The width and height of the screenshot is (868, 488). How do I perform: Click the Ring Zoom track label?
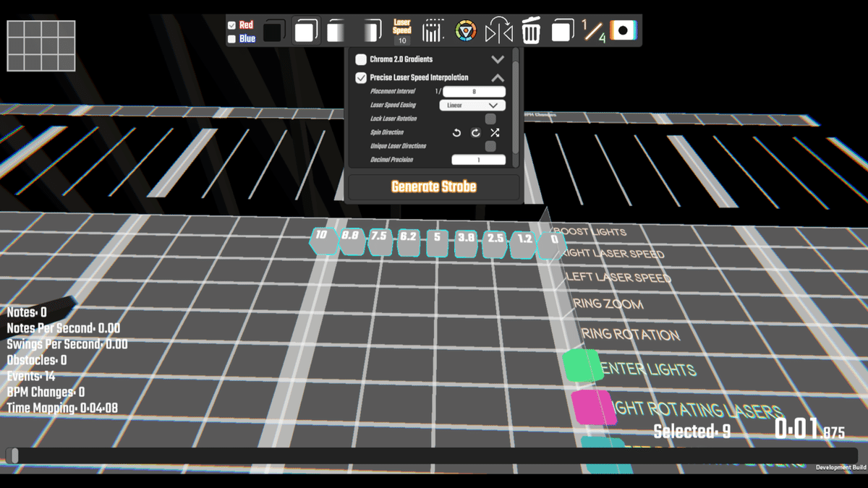point(608,304)
